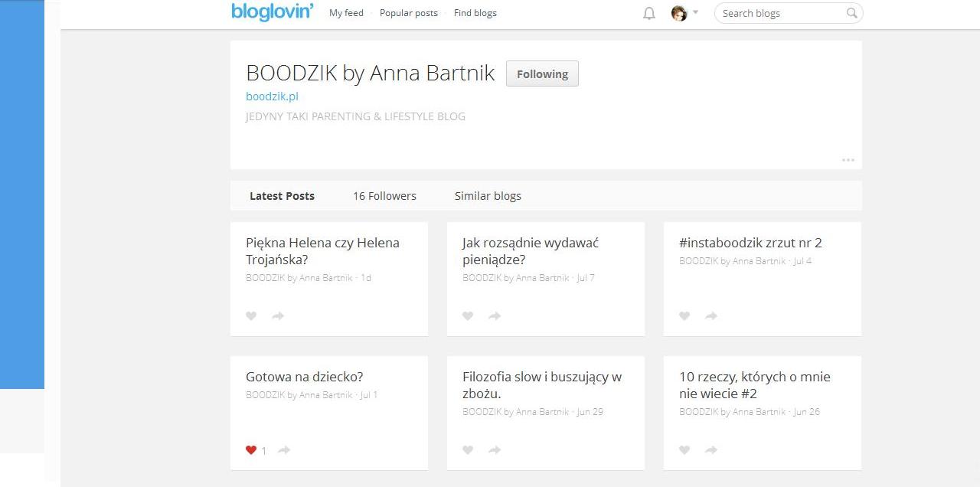The image size is (980, 487).
Task: Expand the three-dots more options menu
Action: pos(848,160)
